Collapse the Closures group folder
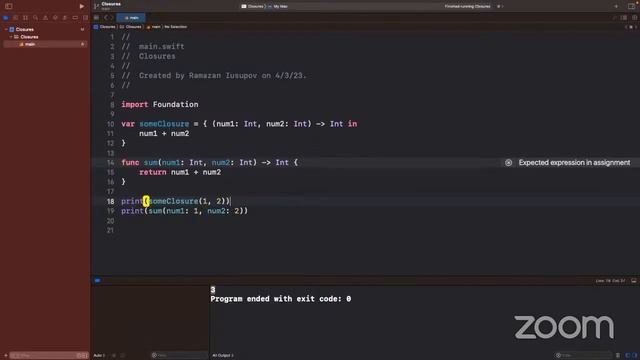The height and width of the screenshot is (360, 640). point(11,37)
